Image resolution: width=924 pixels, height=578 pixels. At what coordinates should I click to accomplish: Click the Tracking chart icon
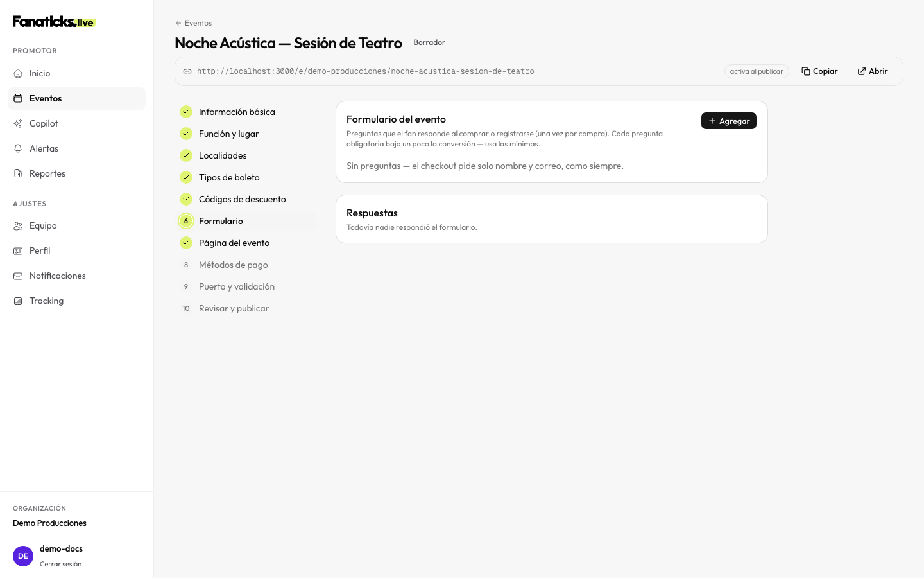(18, 301)
